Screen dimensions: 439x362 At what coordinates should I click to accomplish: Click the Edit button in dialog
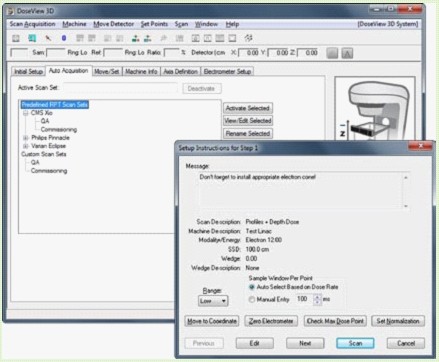[255, 343]
